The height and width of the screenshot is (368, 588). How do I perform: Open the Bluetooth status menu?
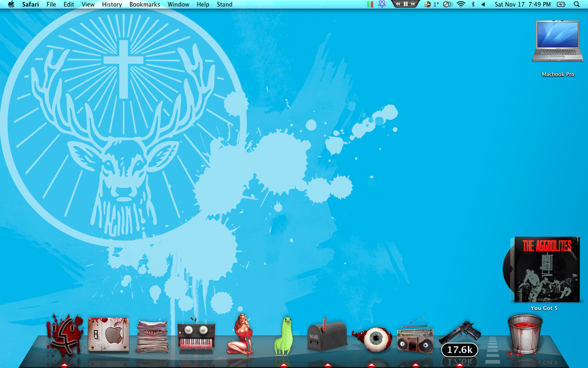[473, 5]
